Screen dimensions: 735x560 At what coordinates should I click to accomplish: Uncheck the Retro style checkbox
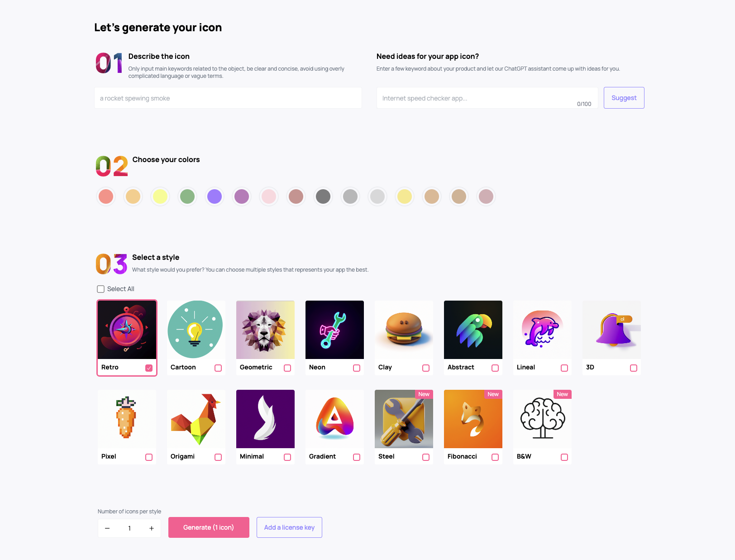(x=149, y=368)
